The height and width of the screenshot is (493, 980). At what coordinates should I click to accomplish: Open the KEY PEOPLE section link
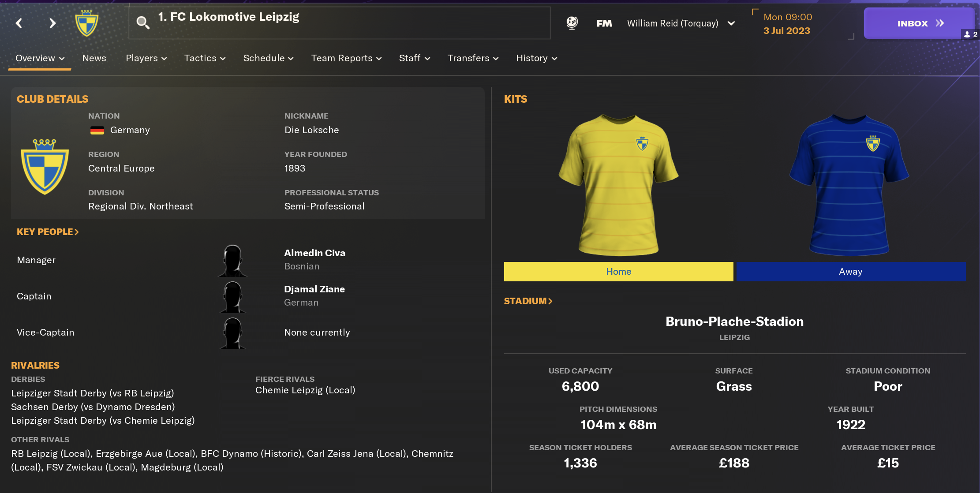click(x=48, y=232)
